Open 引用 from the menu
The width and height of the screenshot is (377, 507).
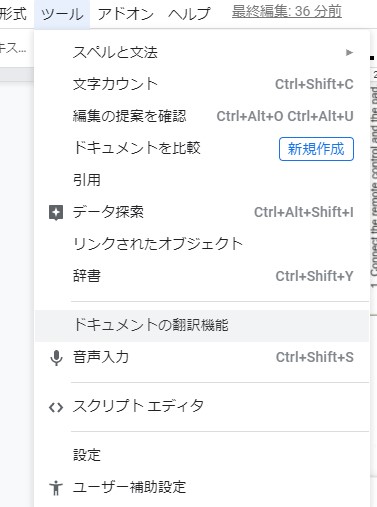(202, 180)
